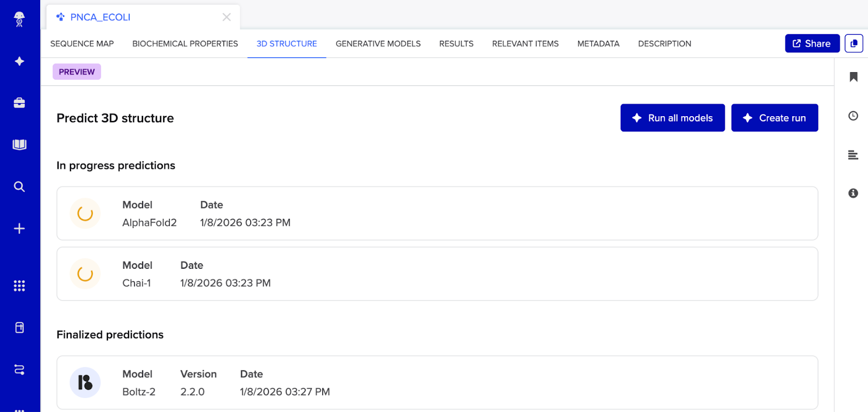Viewport: 868px width, 412px height.
Task: Click the bookmark icon in right panel
Action: [x=853, y=77]
